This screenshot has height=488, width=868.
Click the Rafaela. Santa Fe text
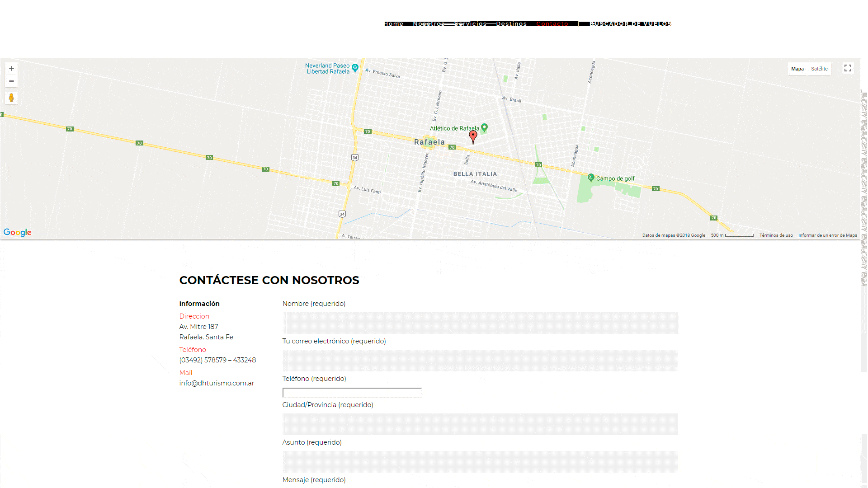206,337
